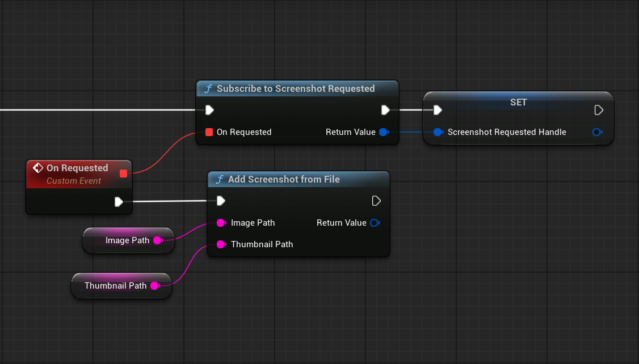639x364 pixels.
Task: Click the exec output pin of the SET node
Action: click(598, 109)
